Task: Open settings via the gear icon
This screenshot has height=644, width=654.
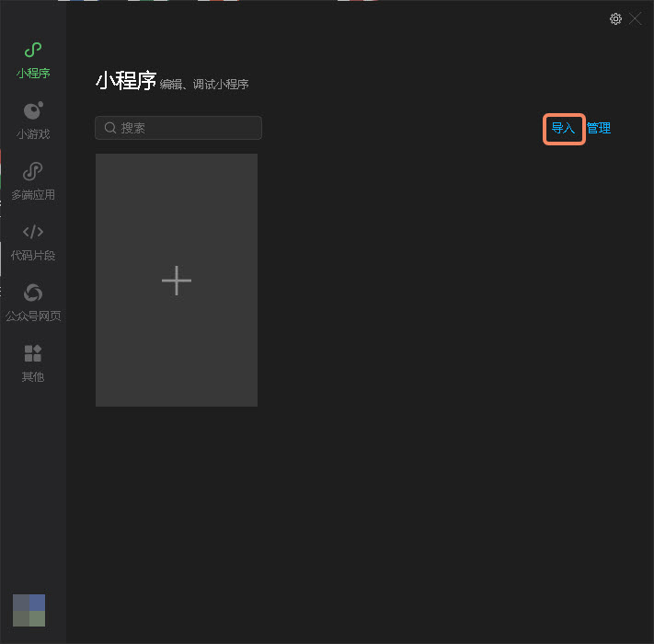Action: point(616,18)
